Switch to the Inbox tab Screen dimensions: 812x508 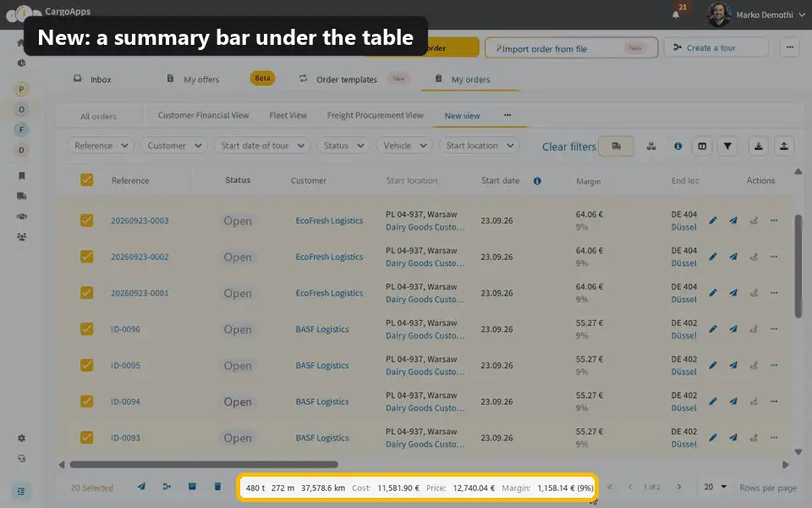coord(92,80)
